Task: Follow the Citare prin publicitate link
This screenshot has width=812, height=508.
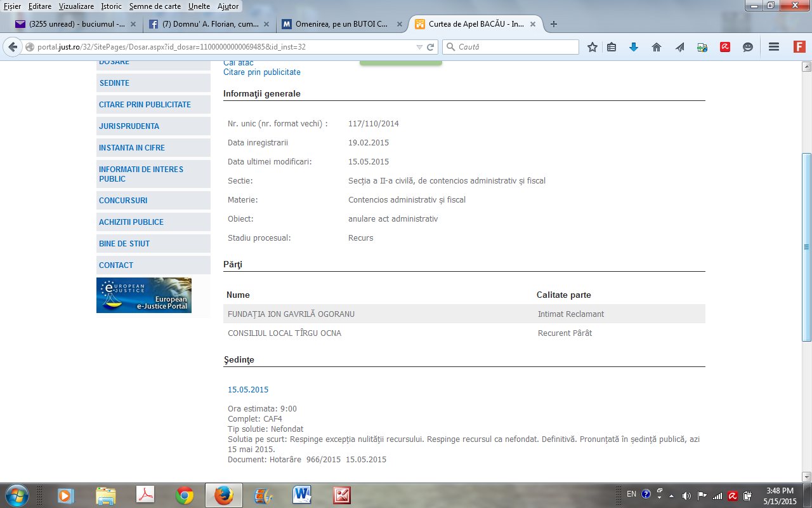Action: [x=262, y=72]
